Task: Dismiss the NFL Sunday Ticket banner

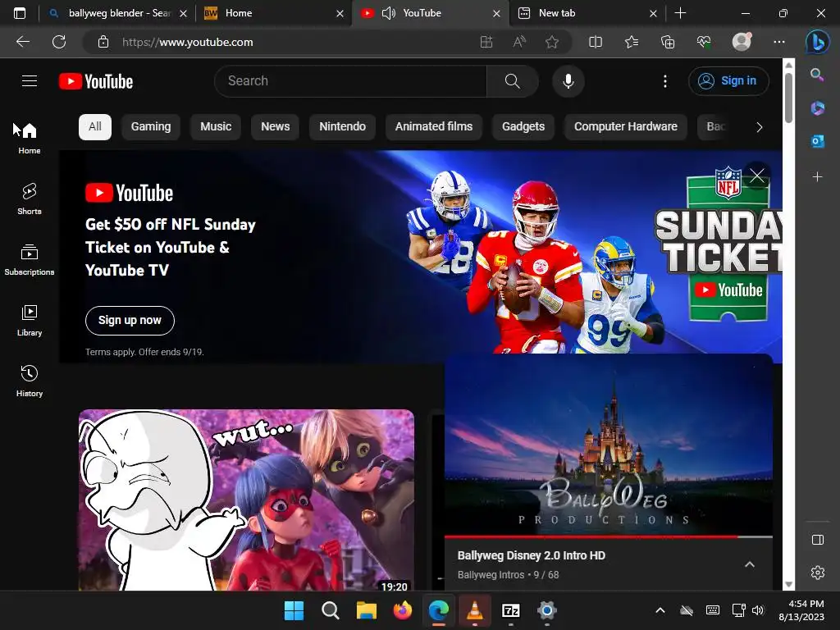Action: click(x=757, y=176)
